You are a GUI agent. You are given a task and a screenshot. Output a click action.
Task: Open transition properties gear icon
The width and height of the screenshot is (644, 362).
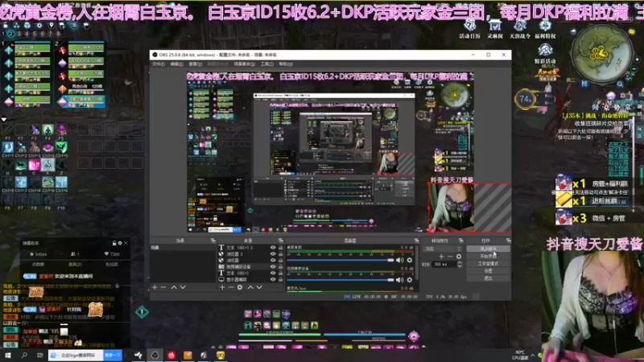459,257
